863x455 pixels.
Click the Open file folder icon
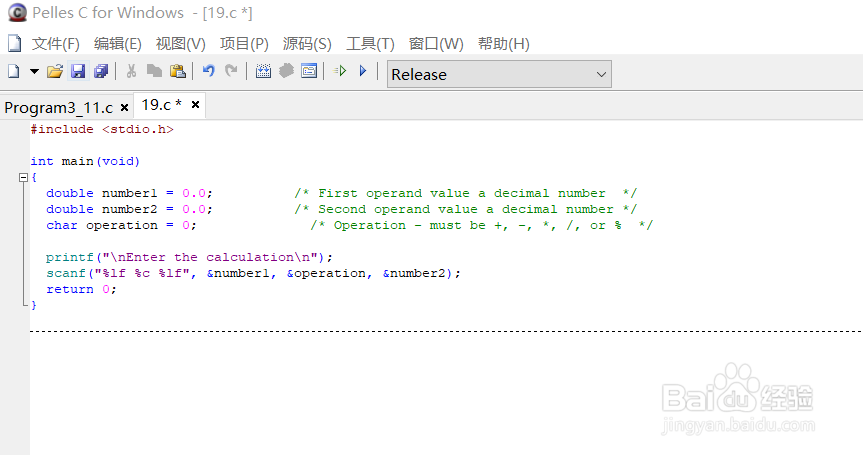[54, 71]
